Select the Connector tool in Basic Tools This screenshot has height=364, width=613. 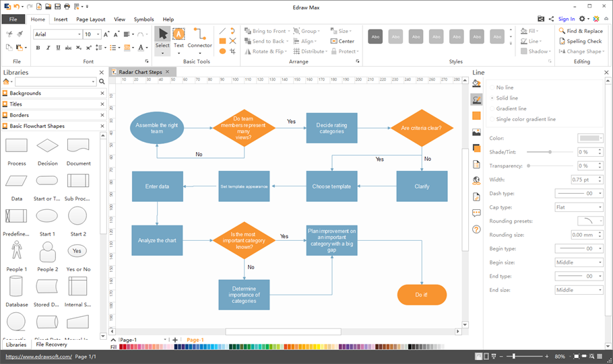pyautogui.click(x=199, y=38)
